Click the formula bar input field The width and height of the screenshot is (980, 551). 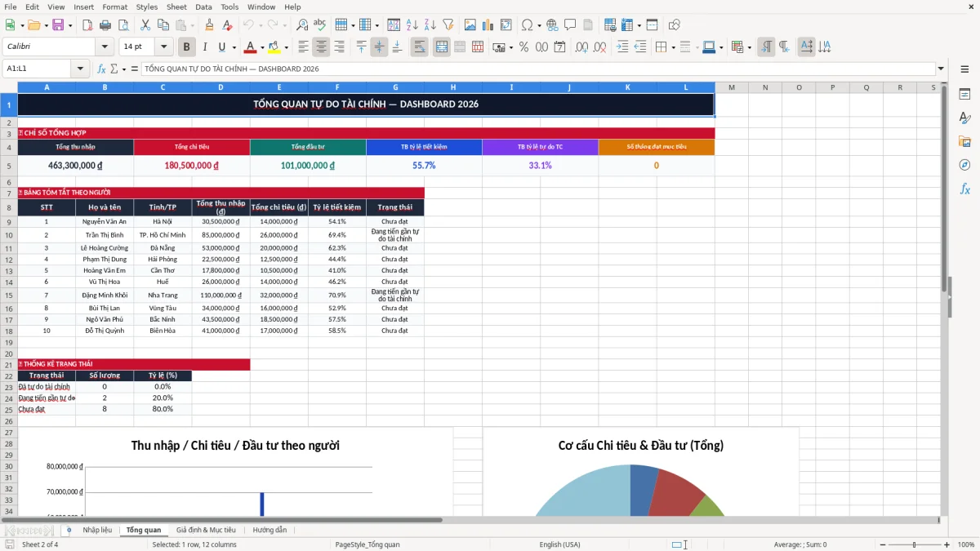[537, 69]
